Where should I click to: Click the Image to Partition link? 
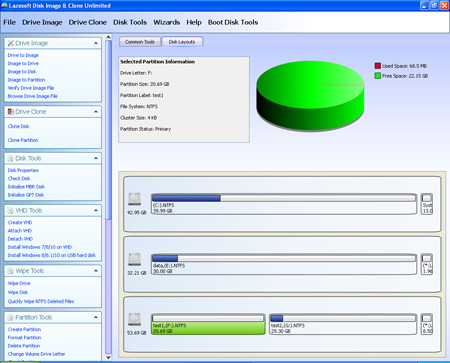click(x=26, y=80)
